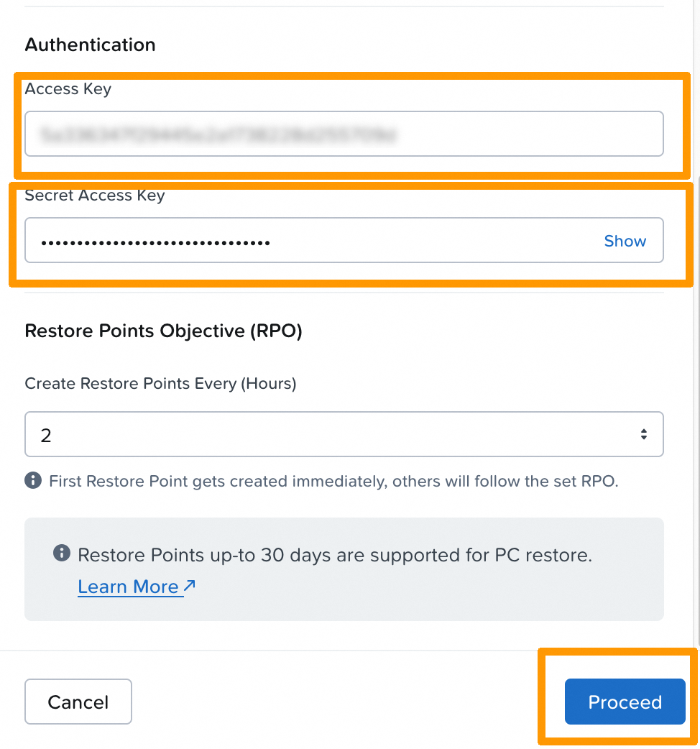Click the stepper control inside the hours dropdown
This screenshot has width=700, height=749.
643,434
